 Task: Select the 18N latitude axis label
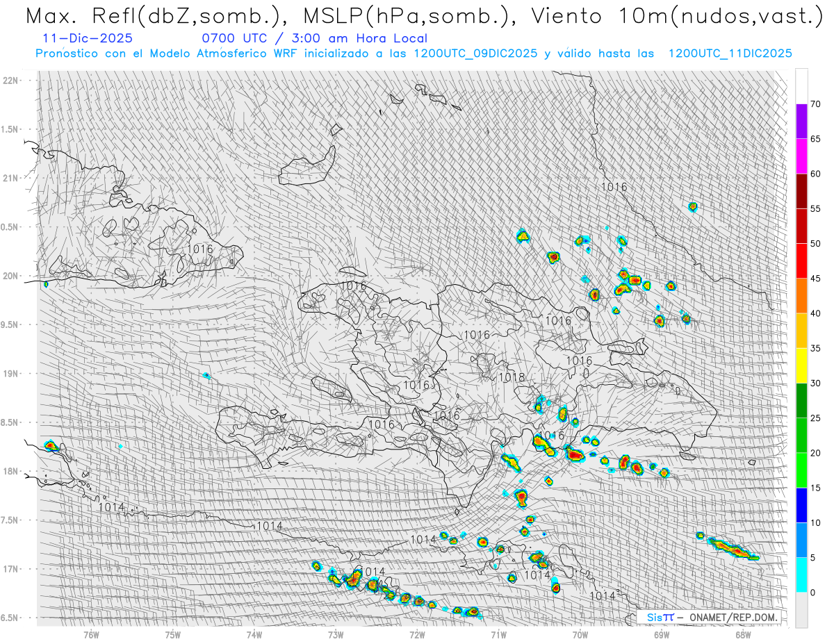point(10,471)
